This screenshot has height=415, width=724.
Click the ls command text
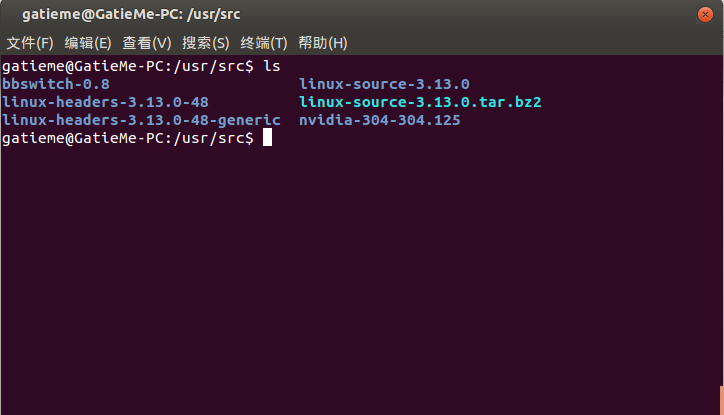coord(272,66)
